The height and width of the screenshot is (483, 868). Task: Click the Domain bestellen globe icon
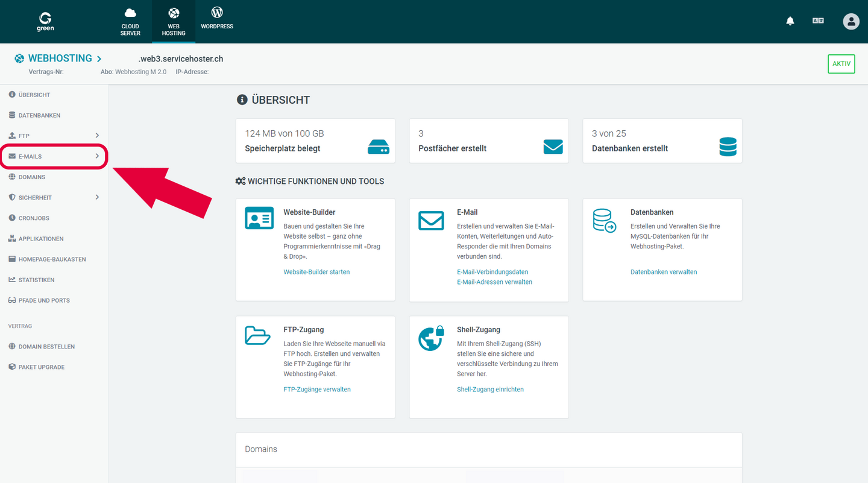click(12, 346)
